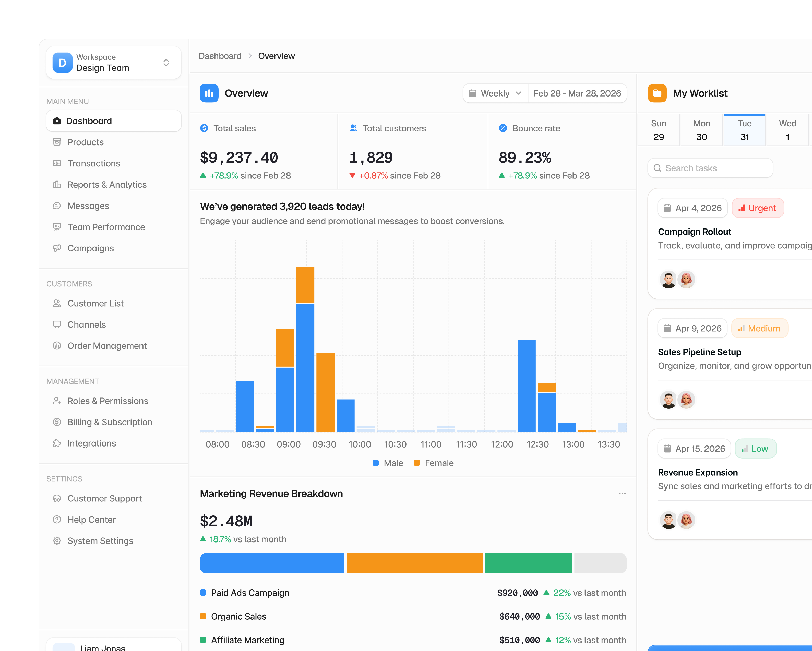Click the blue Paid Ads segment of revenue bar
812x651 pixels.
(272, 563)
